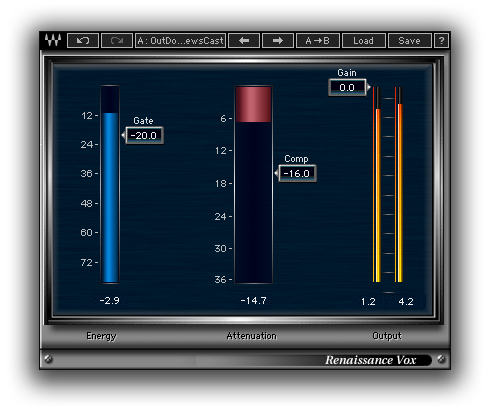Open the Load preset menu
496x406 pixels.
364,41
